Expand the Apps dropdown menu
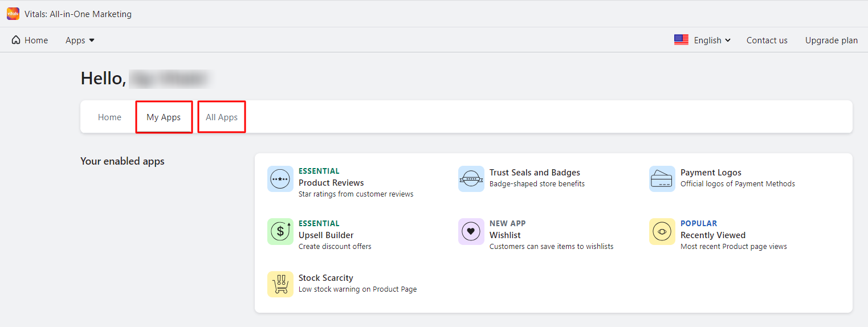 coord(80,40)
